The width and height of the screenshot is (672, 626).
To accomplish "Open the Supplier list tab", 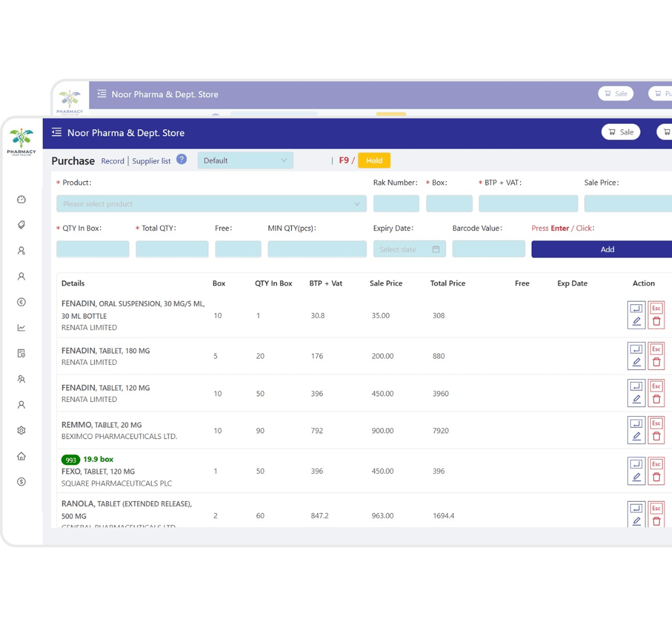I will pos(151,161).
